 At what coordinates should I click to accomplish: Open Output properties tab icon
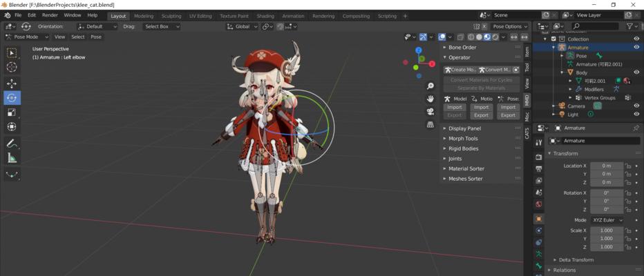point(539,168)
